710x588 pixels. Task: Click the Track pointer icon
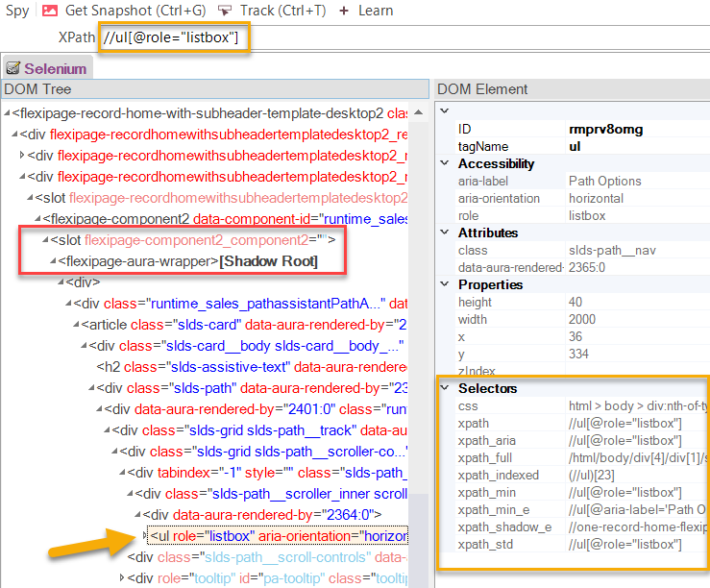click(x=225, y=11)
